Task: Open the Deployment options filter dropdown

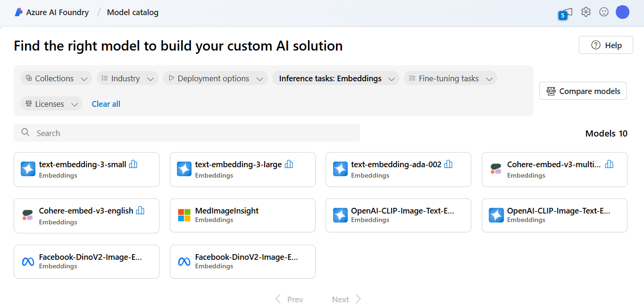Action: pyautogui.click(x=215, y=78)
